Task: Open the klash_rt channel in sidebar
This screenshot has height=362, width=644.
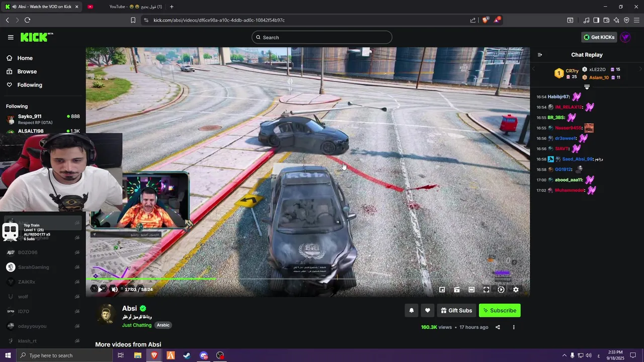Action: pos(43,341)
